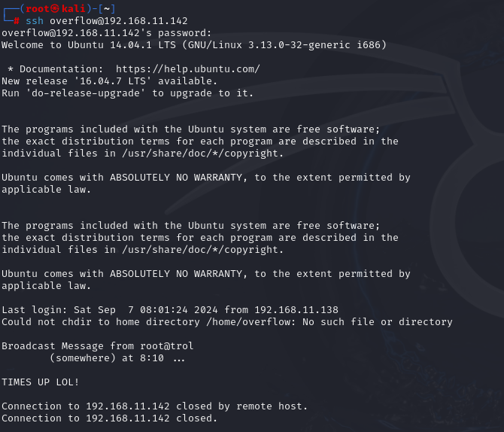This screenshot has width=504, height=432.
Task: Click the tilde directory in the prompt
Action: 107,8
